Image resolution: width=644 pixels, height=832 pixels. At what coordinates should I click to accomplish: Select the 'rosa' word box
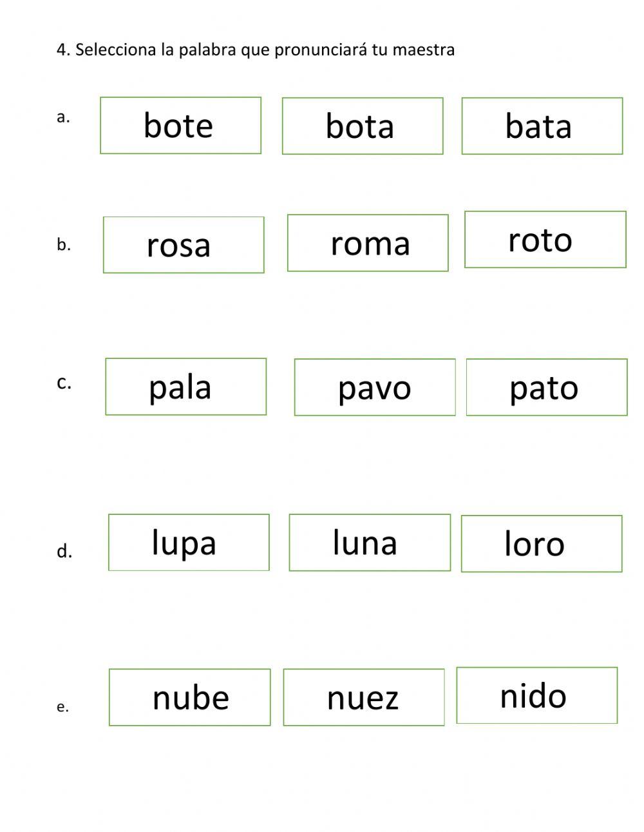[x=184, y=245]
